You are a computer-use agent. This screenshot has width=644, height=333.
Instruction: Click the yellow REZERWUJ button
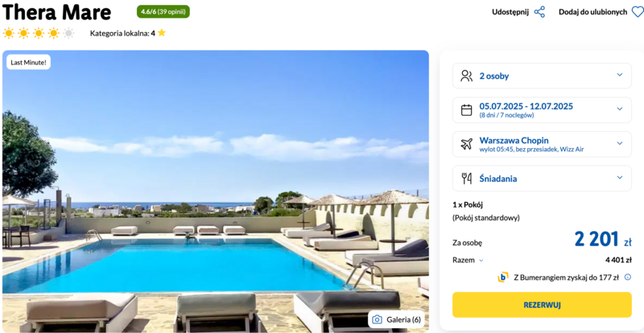click(x=542, y=305)
